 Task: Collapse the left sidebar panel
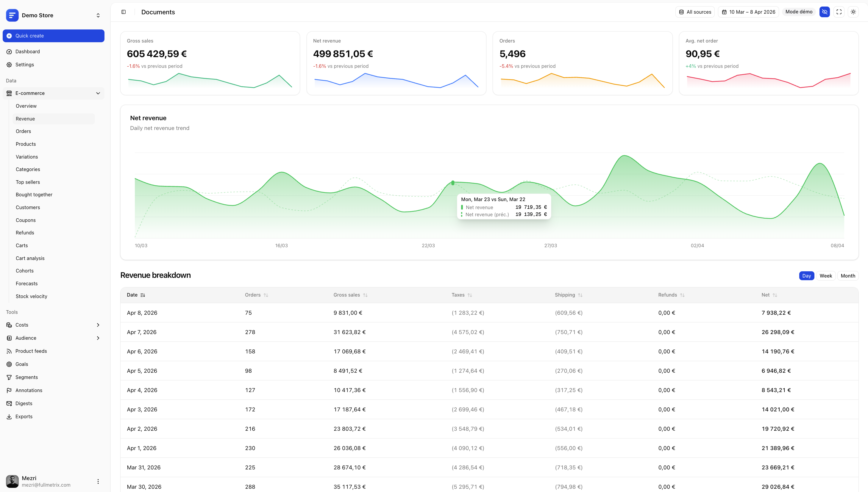(x=123, y=12)
